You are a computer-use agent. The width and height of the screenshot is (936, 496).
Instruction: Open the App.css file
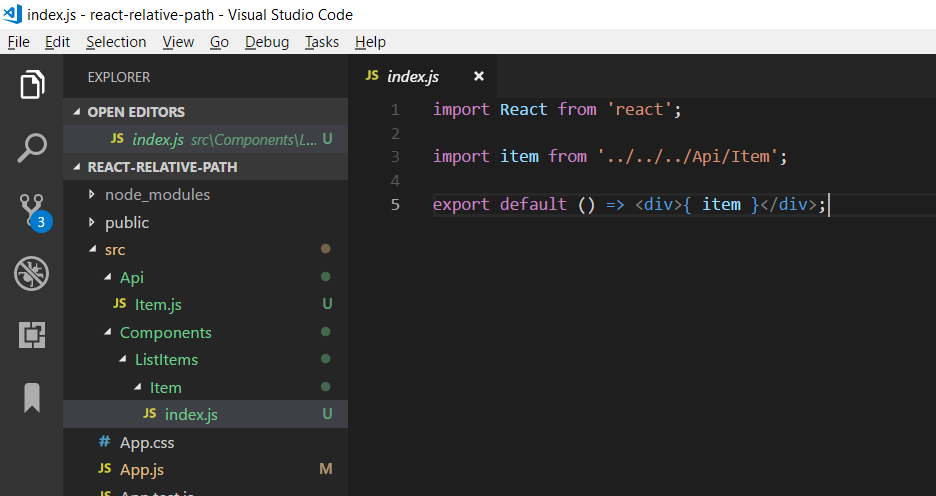coord(205,442)
